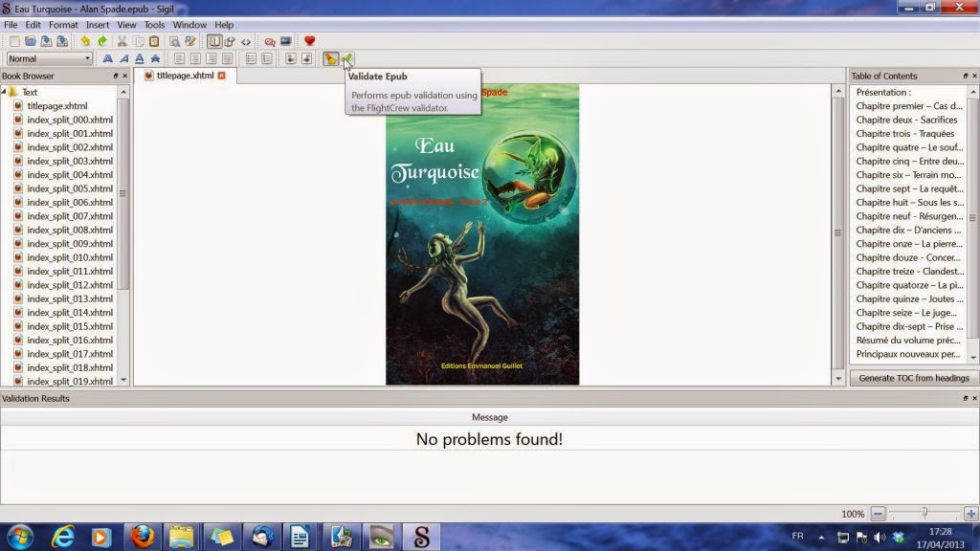The height and width of the screenshot is (551, 980).
Task: Paste from clipboard icon
Action: (154, 41)
